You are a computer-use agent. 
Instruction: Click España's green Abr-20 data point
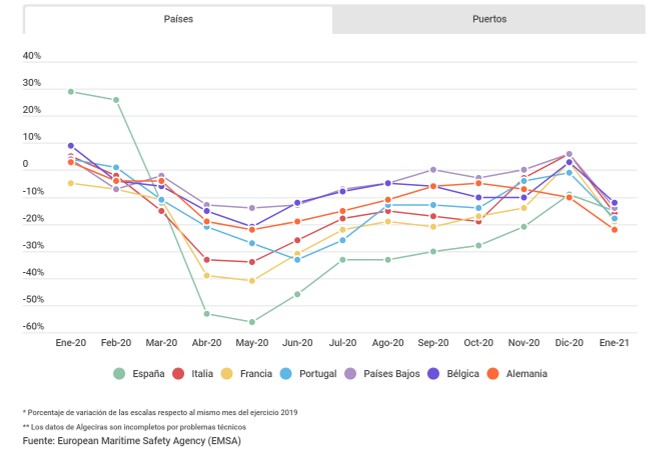pyautogui.click(x=207, y=314)
